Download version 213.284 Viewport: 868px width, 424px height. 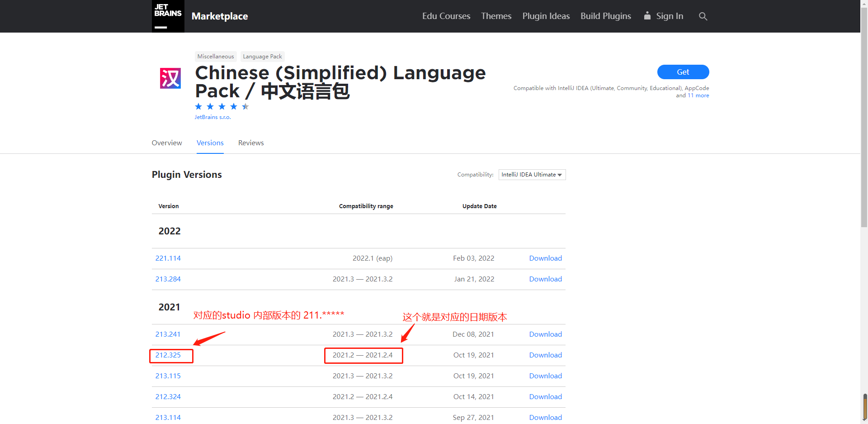546,279
